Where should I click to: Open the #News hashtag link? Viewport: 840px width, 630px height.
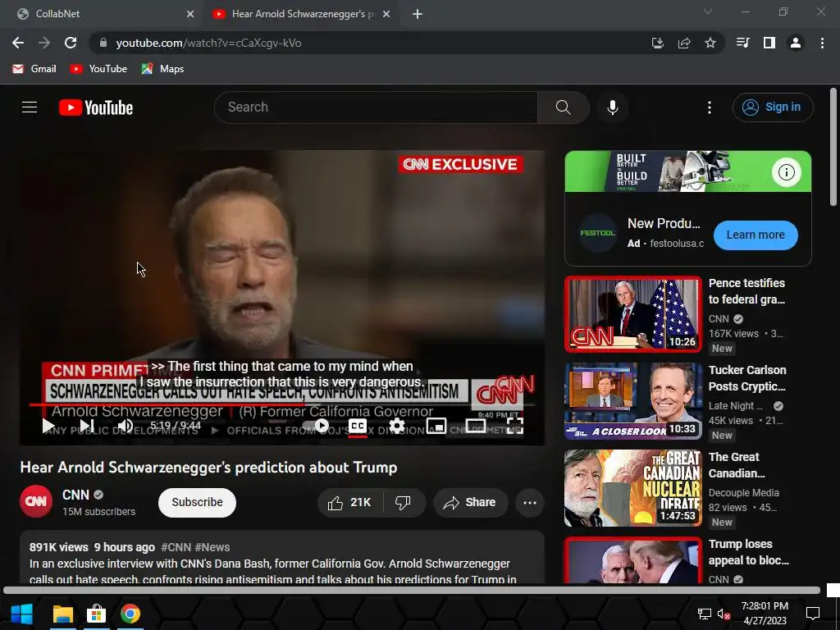click(212, 547)
